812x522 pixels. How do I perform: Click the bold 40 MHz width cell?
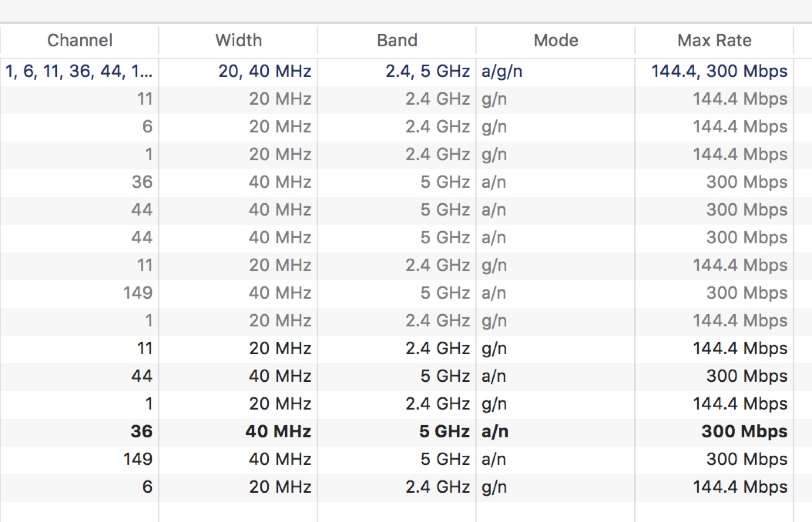point(279,432)
